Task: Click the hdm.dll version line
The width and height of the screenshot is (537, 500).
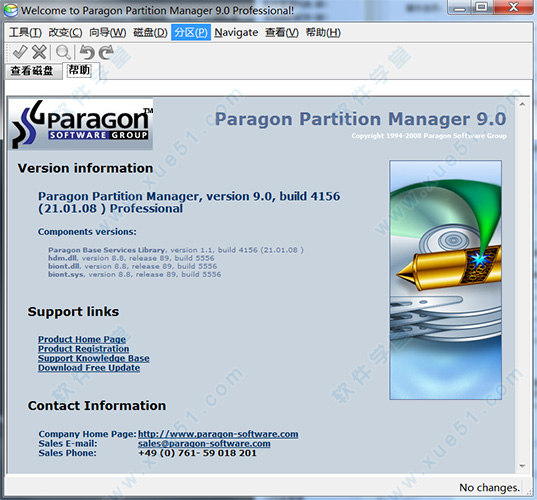Action: click(131, 258)
